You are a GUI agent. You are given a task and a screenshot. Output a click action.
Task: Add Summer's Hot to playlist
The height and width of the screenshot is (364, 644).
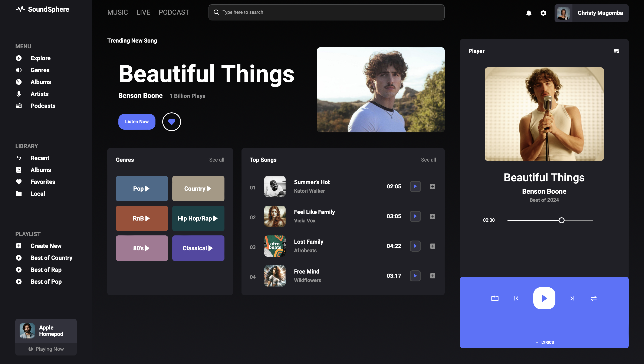click(433, 186)
